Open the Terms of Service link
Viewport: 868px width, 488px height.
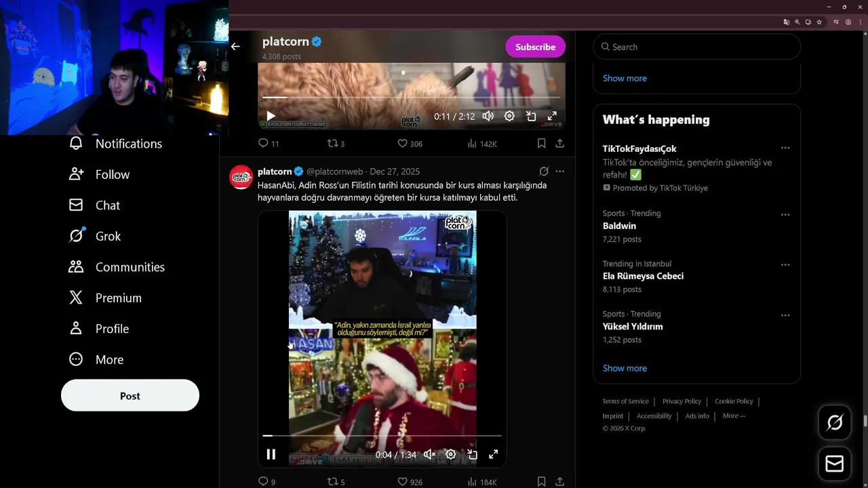coord(625,401)
